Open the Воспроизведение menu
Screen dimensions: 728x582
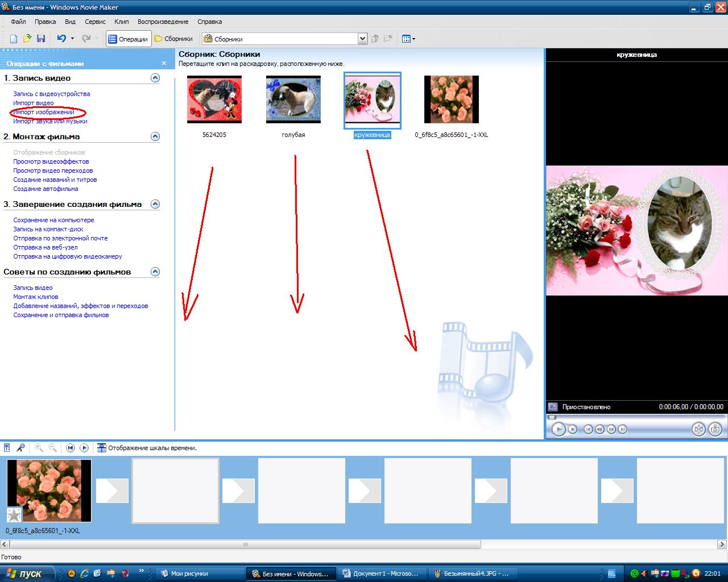pyautogui.click(x=163, y=22)
